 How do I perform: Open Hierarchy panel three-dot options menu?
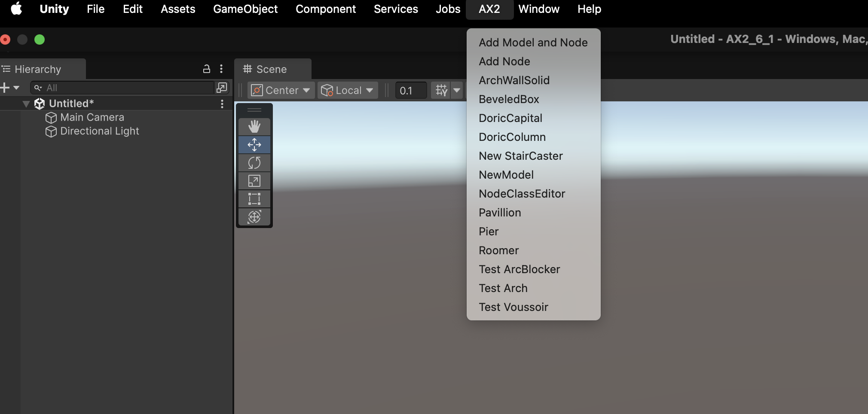click(x=221, y=69)
